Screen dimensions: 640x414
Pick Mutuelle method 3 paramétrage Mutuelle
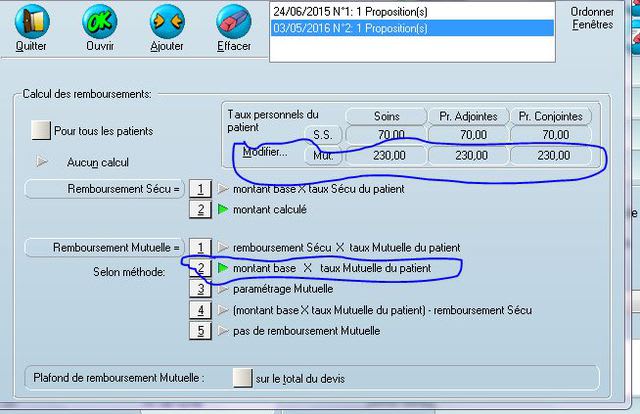coord(200,289)
